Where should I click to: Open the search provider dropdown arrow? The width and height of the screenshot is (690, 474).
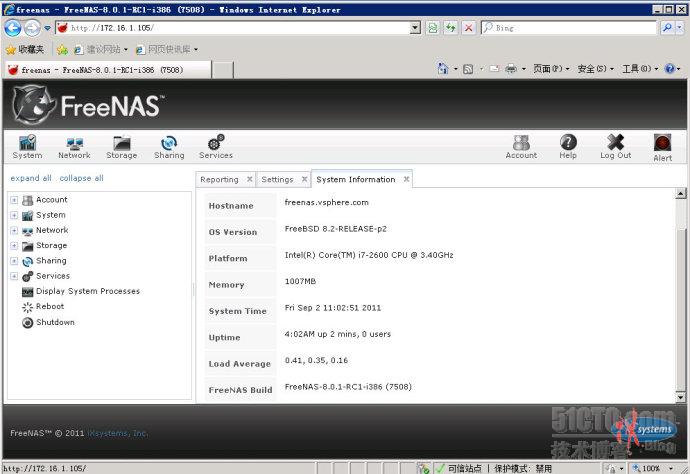click(680, 28)
